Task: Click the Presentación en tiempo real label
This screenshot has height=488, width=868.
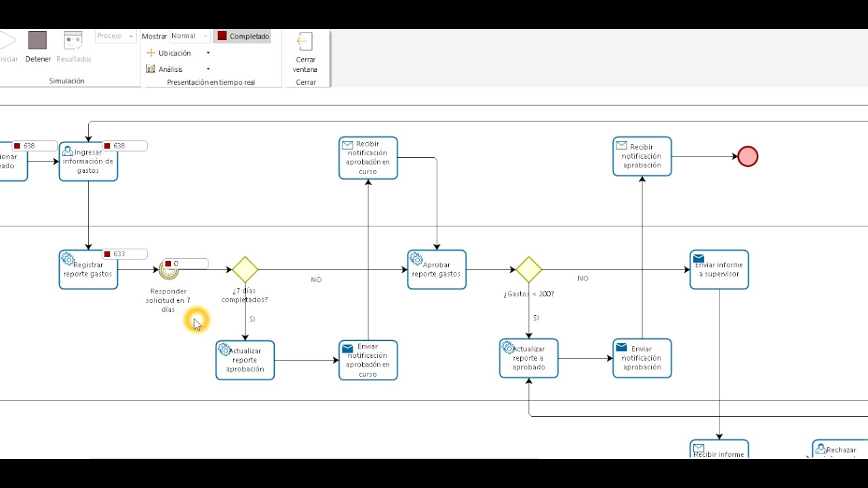Action: pos(211,82)
